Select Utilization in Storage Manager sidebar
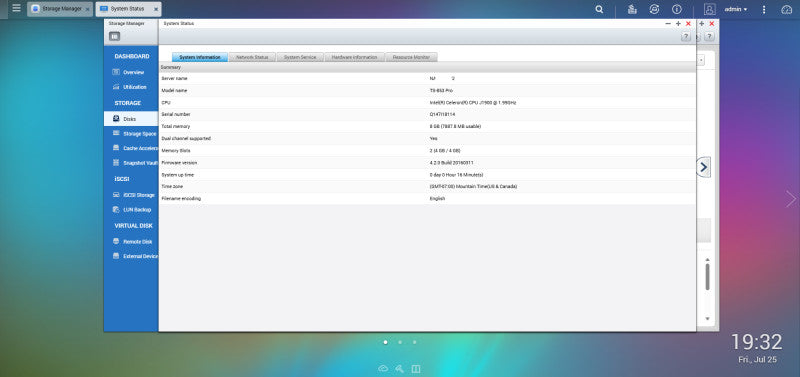Image resolution: width=800 pixels, height=377 pixels. (131, 87)
